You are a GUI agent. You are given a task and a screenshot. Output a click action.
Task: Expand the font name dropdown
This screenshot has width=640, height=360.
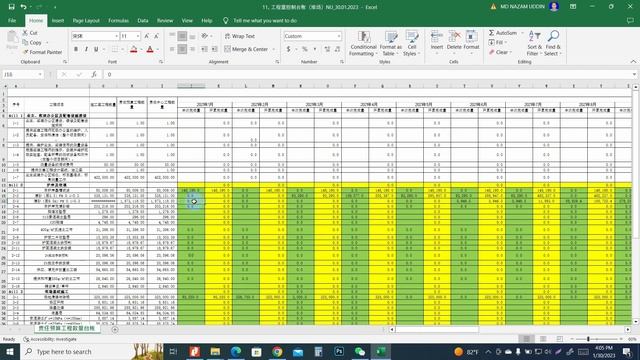tap(116, 36)
